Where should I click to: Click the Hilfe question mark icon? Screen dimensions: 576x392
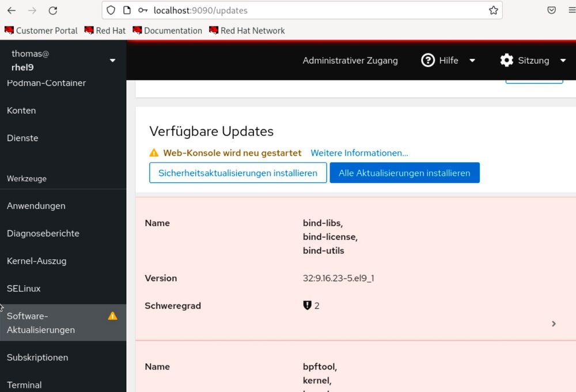pyautogui.click(x=427, y=60)
